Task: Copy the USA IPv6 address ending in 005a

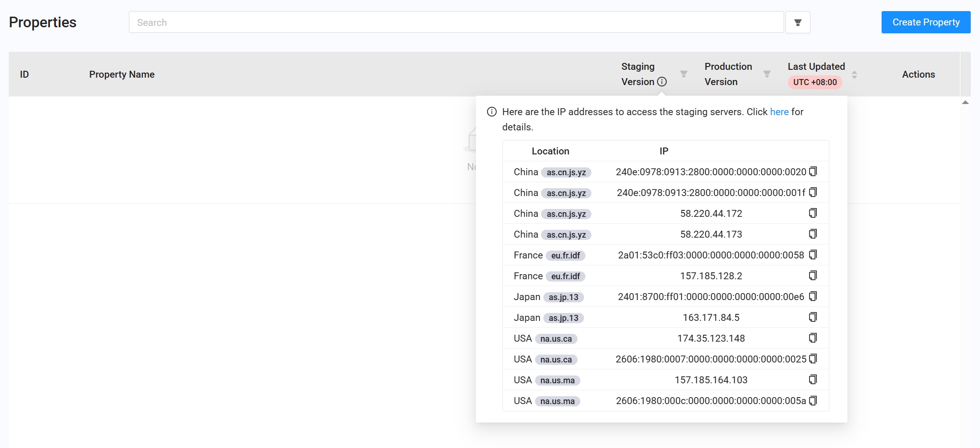Action: point(813,400)
